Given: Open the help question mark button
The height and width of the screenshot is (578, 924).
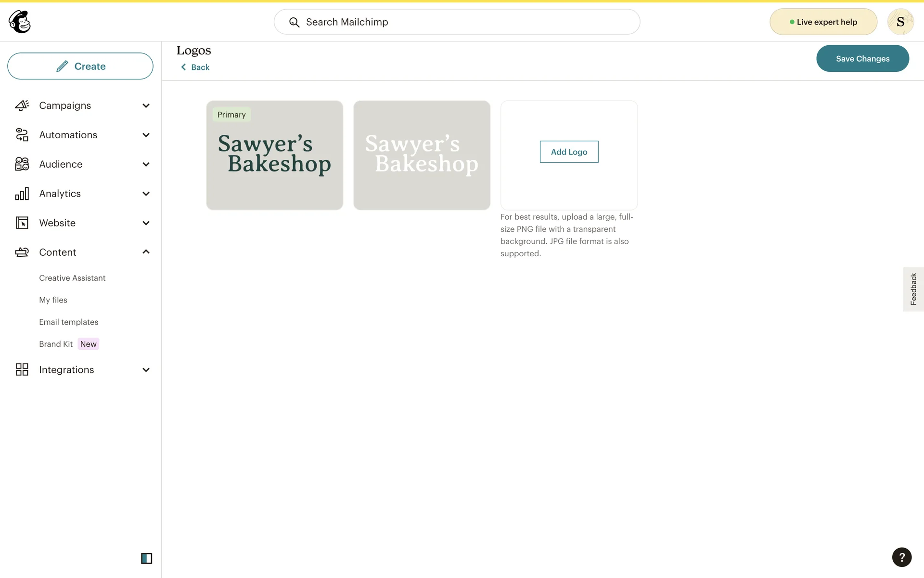Looking at the screenshot, I should pyautogui.click(x=901, y=557).
